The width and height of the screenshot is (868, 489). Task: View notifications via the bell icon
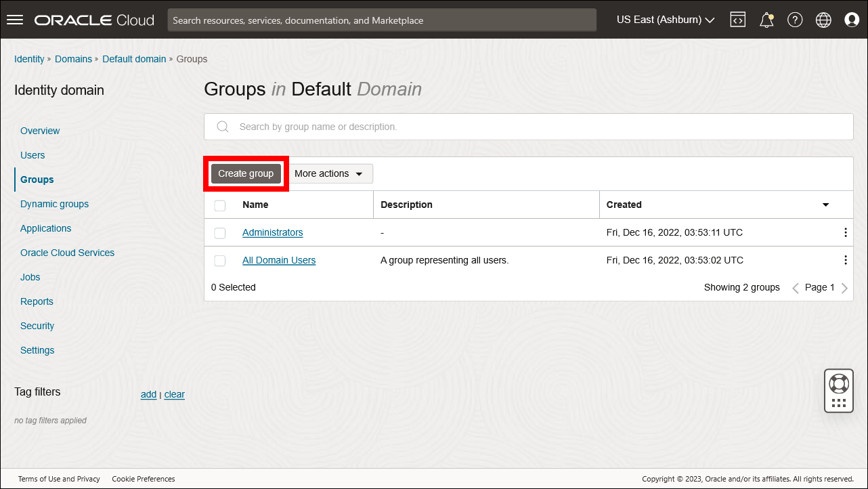coord(766,19)
